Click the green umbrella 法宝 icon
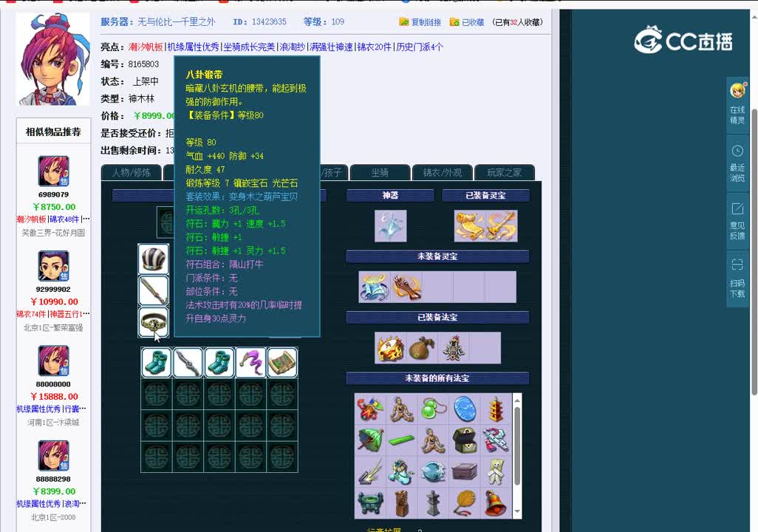758x532 pixels. click(x=371, y=440)
